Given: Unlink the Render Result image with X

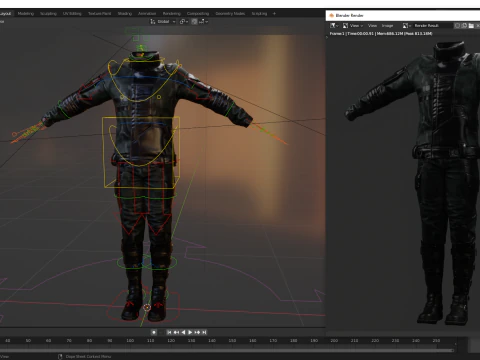Looking at the screenshot, I should [477, 26].
